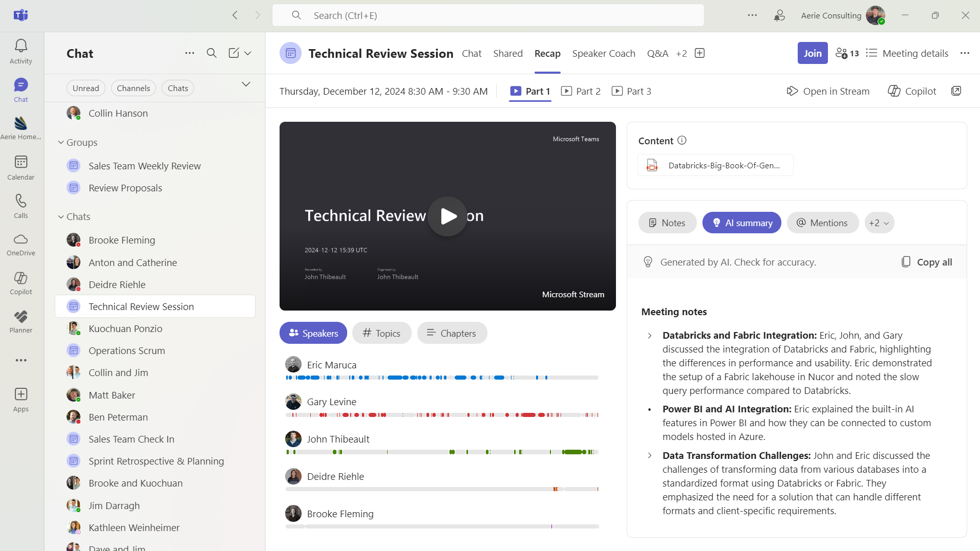
Task: Jump in Gary Levine's speaker timeline
Action: 442,415
